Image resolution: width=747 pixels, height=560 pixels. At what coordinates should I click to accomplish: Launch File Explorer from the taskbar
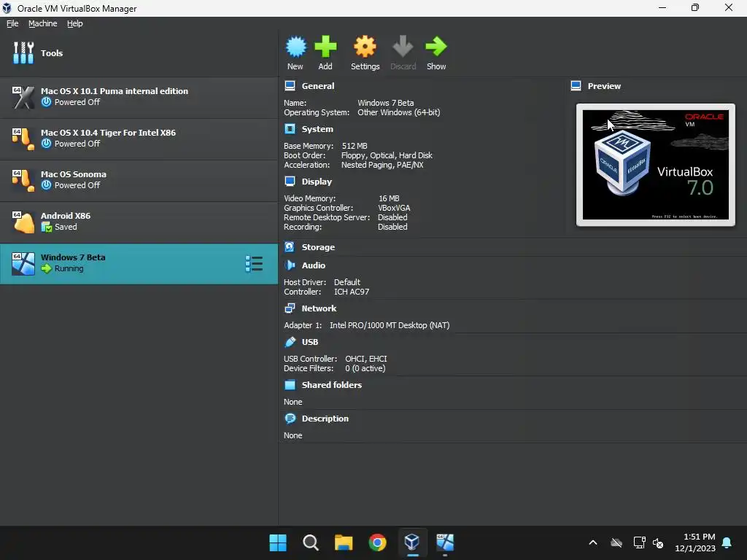click(x=344, y=542)
